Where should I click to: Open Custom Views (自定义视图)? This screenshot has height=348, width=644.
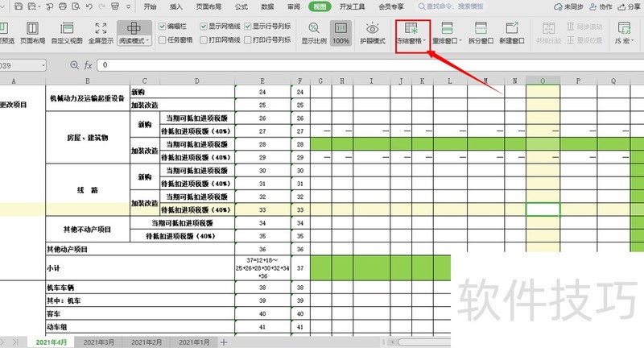(67, 33)
